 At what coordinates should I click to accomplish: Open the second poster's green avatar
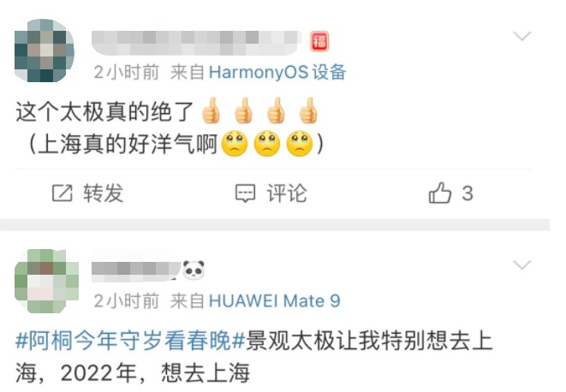click(x=46, y=281)
